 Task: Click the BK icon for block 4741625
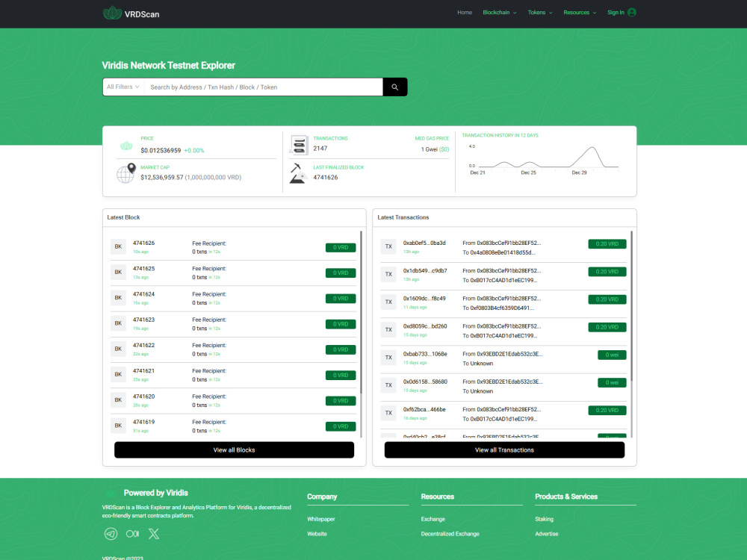(x=118, y=273)
